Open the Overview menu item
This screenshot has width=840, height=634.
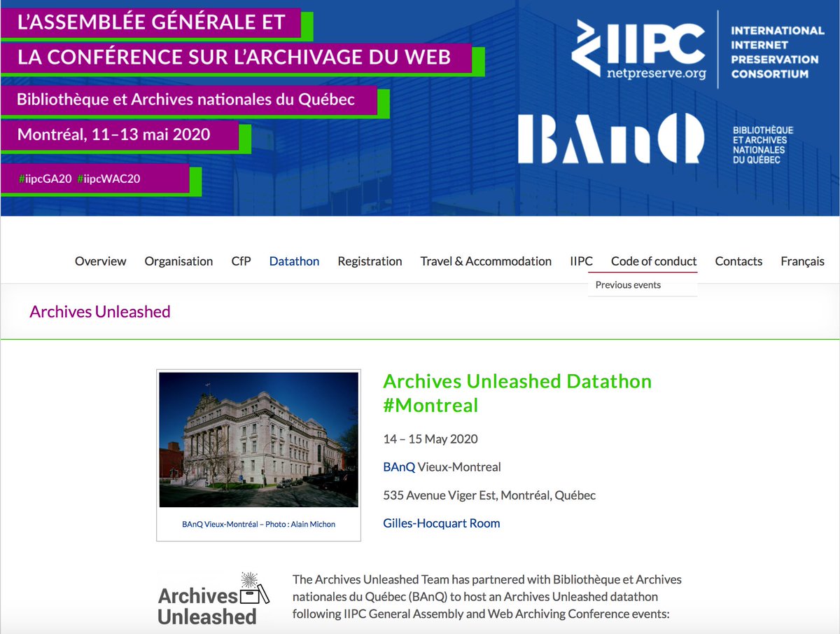pos(101,261)
